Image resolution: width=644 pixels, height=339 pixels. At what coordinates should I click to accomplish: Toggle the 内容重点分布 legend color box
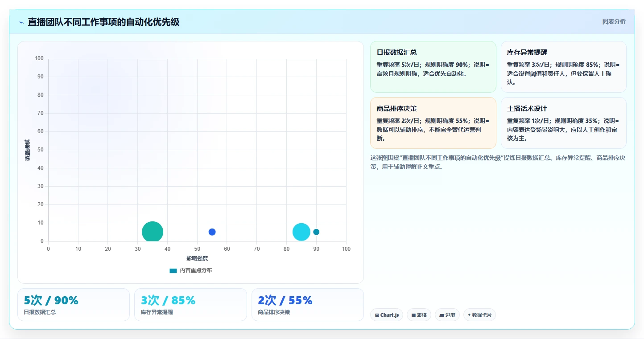tap(173, 270)
